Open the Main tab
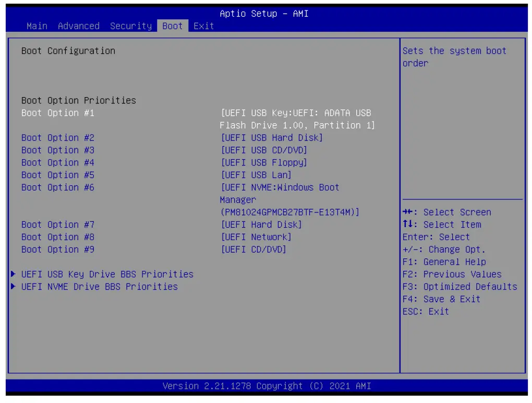Viewport: 532px width, 403px height. click(x=37, y=26)
